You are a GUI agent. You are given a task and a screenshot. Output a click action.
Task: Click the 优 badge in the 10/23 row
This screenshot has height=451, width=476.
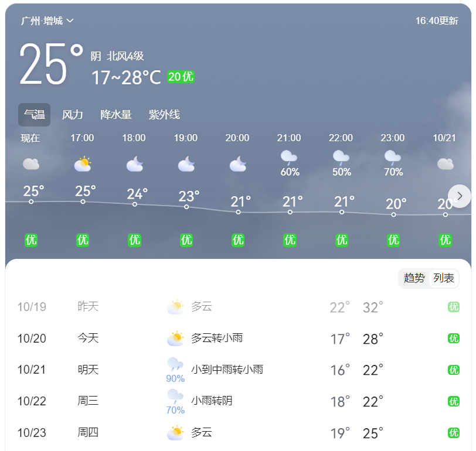tap(454, 433)
